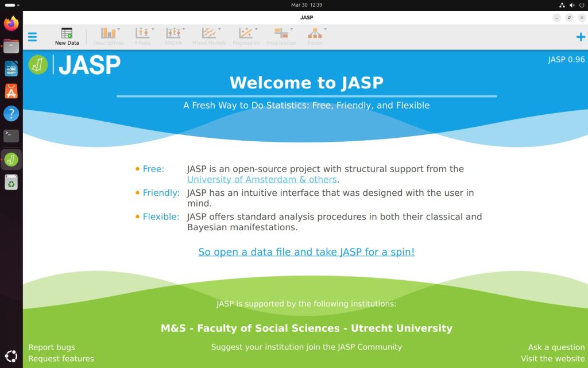Open the T-Tests module
The image size is (588, 368).
(142, 37)
